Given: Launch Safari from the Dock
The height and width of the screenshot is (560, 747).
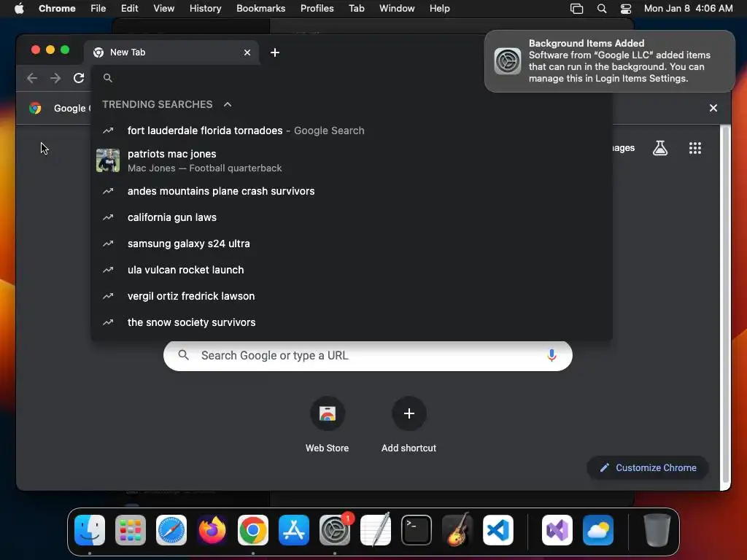Looking at the screenshot, I should (x=171, y=530).
